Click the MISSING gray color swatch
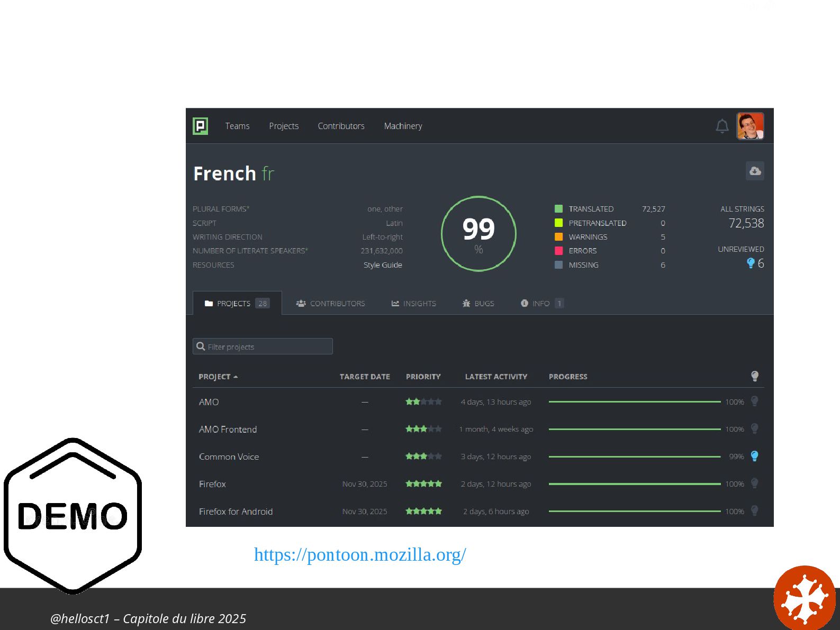The image size is (840, 630). [x=558, y=265]
